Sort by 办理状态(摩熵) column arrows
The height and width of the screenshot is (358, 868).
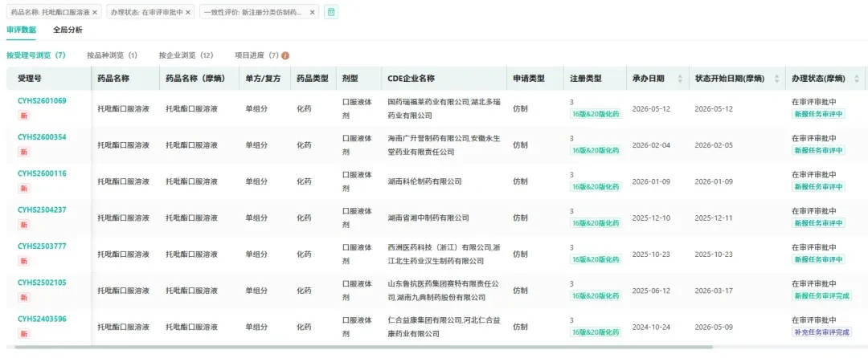(857, 79)
